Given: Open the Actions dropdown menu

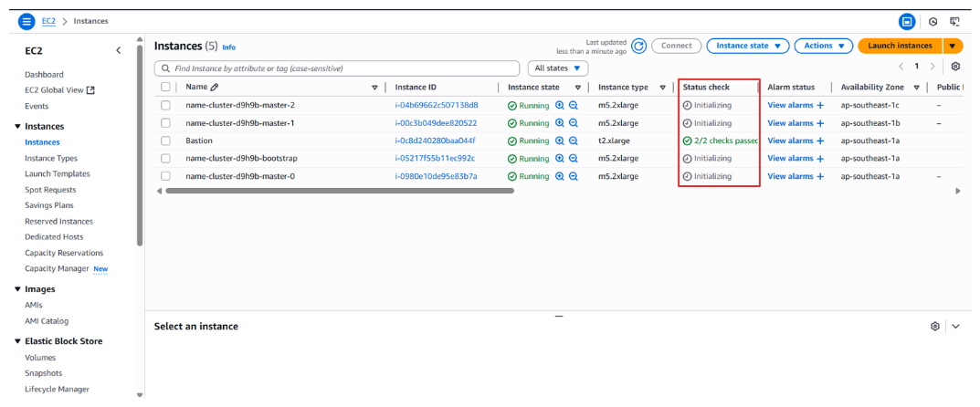Looking at the screenshot, I should [823, 46].
